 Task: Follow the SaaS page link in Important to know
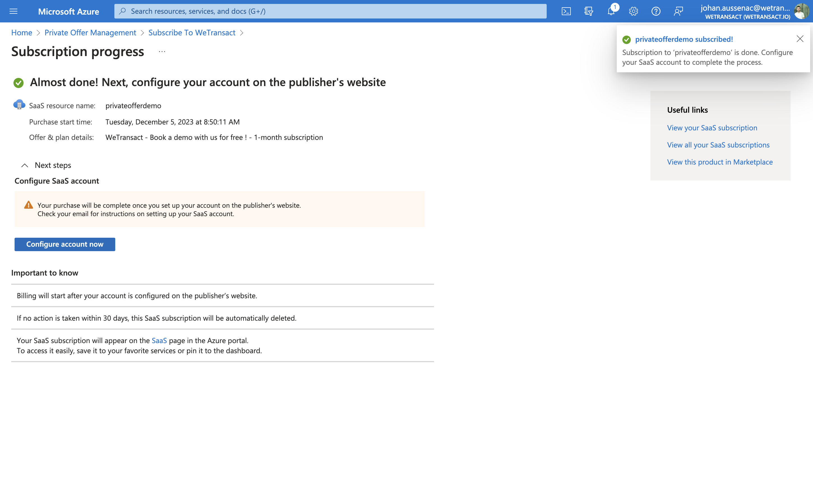(x=159, y=340)
